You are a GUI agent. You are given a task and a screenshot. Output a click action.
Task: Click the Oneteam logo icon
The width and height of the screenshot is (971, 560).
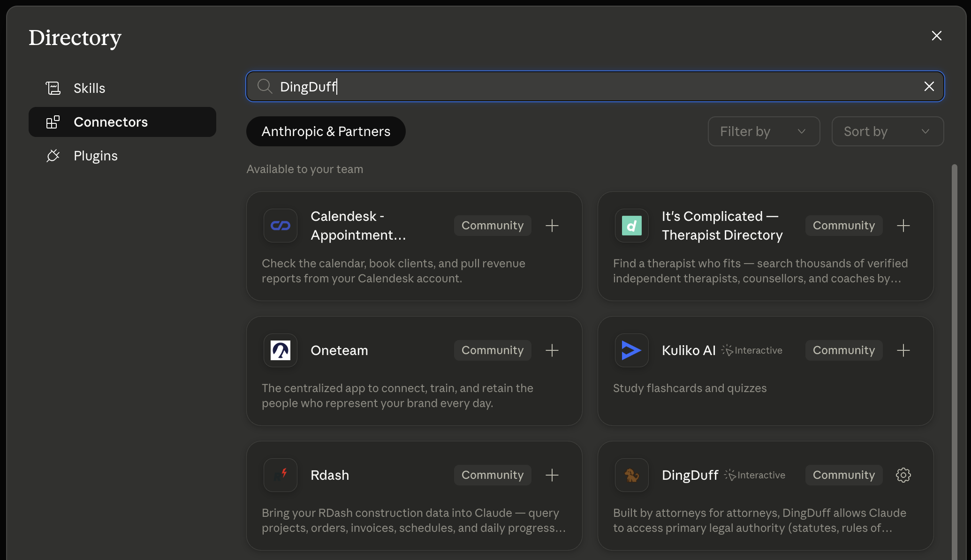click(281, 350)
